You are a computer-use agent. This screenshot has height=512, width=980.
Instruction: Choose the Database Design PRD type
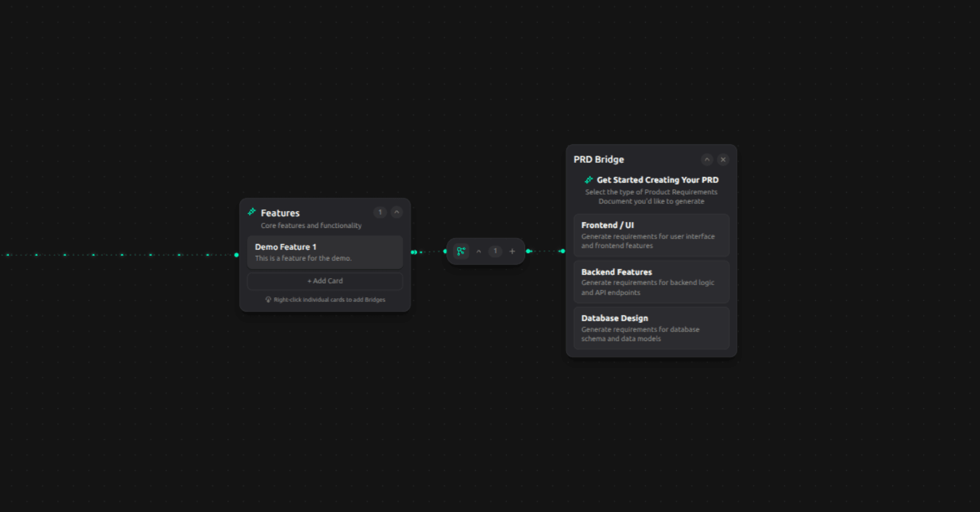[x=652, y=328]
